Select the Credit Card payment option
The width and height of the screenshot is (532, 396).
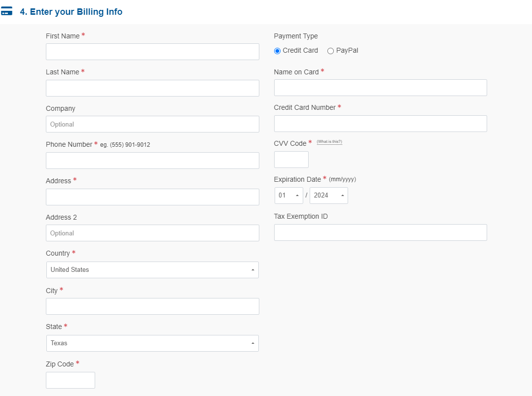[x=277, y=51]
